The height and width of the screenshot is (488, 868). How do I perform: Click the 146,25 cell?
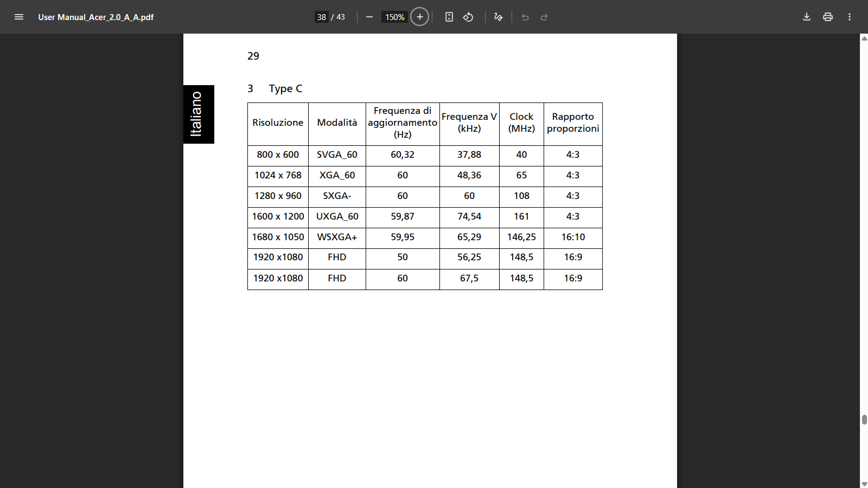point(521,237)
